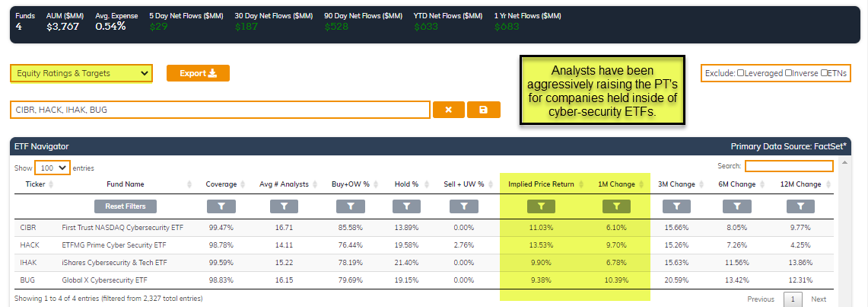Open Equity Ratings & Targets dropdown
The image size is (868, 307).
point(81,73)
